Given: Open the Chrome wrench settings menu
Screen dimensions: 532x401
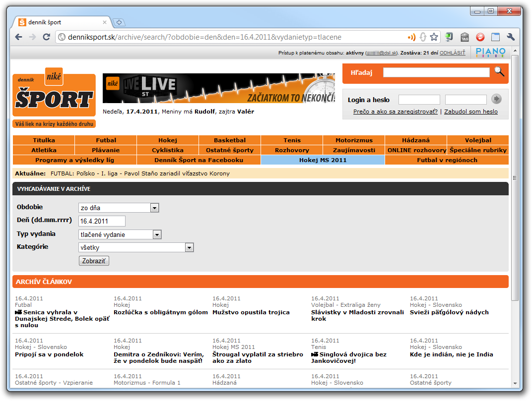Looking at the screenshot, I should click(511, 37).
